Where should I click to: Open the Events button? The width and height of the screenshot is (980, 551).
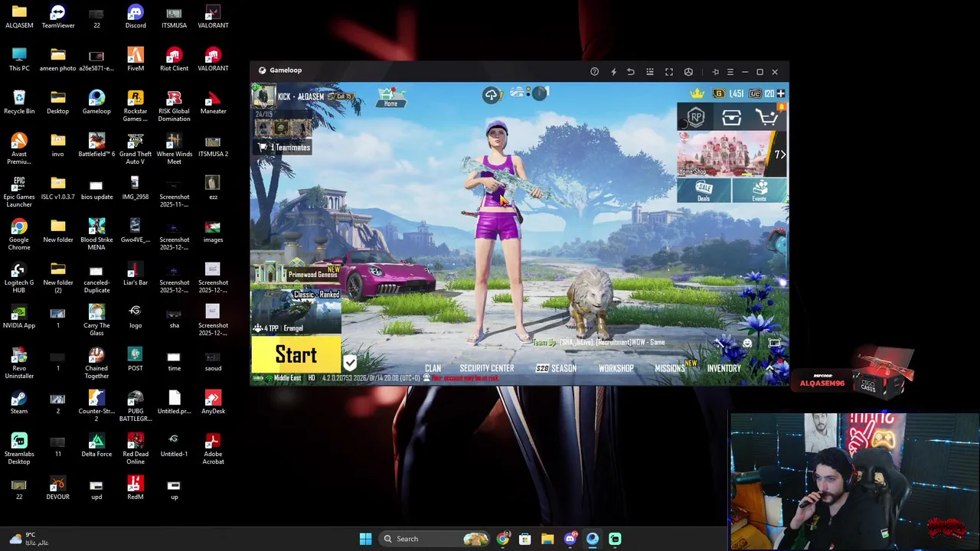pos(759,191)
